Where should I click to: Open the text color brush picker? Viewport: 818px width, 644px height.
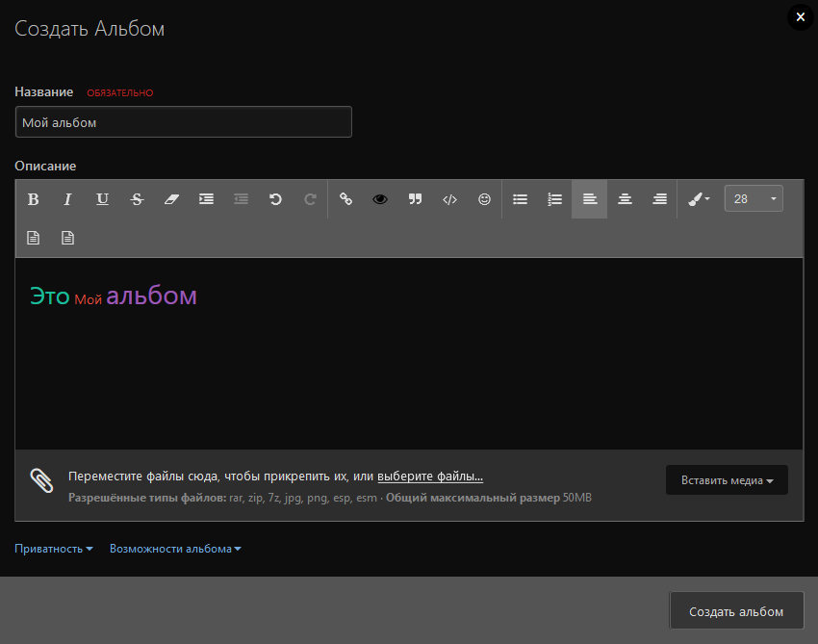click(699, 199)
